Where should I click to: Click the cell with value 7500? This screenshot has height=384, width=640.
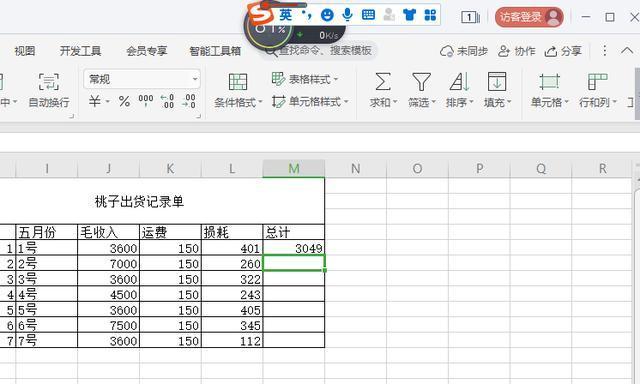(x=108, y=325)
